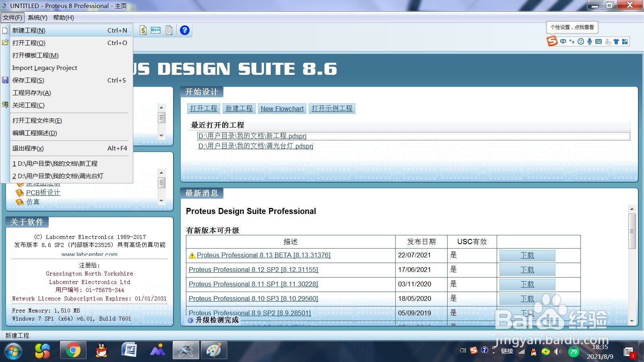The width and height of the screenshot is (644, 362).
Task: Open Google Chrome from the taskbar
Action: pos(73,351)
